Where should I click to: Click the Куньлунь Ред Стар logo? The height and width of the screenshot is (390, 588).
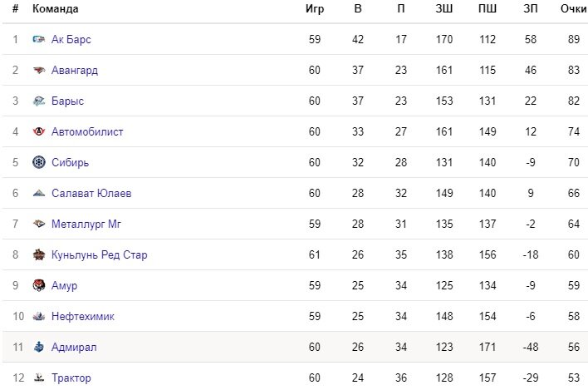[x=39, y=254]
